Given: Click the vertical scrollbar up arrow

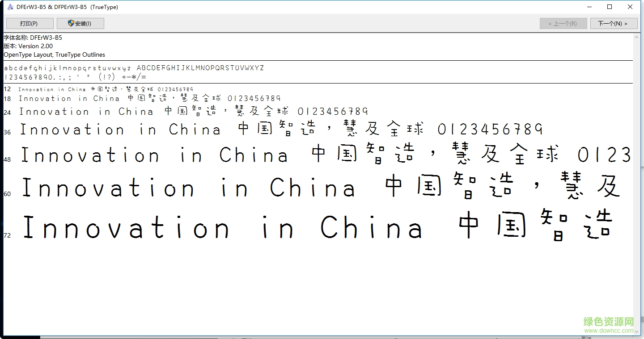Looking at the screenshot, I should click(x=638, y=38).
